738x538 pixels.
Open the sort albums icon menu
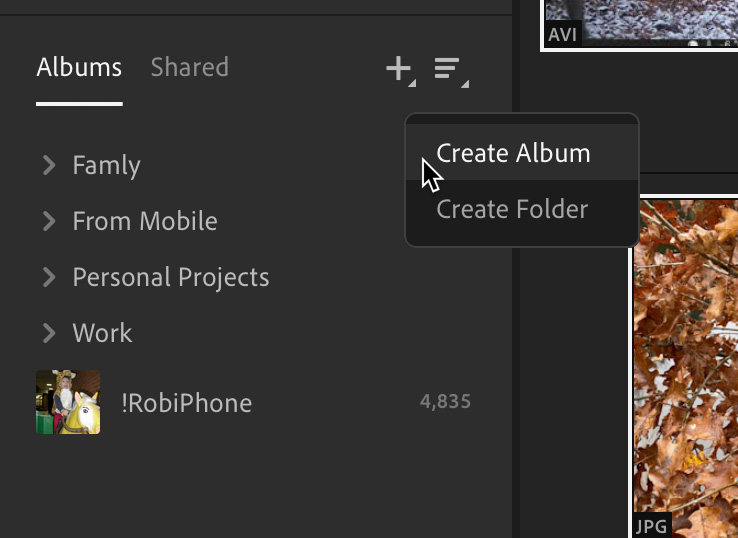click(447, 68)
